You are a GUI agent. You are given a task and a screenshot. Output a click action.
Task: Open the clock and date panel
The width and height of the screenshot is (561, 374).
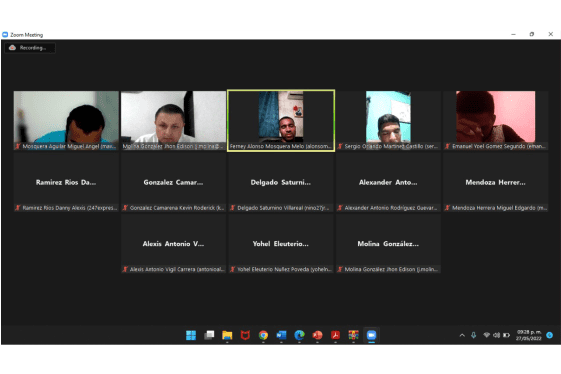click(x=528, y=335)
